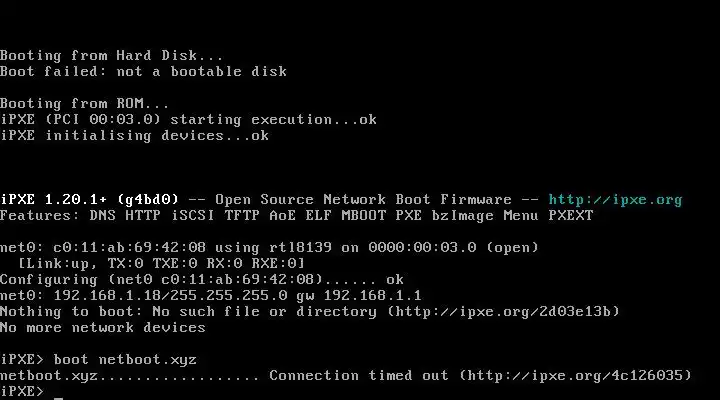Image resolution: width=720 pixels, height=400 pixels.
Task: Open the http://ipxe.org link in banner
Action: [x=615, y=199]
